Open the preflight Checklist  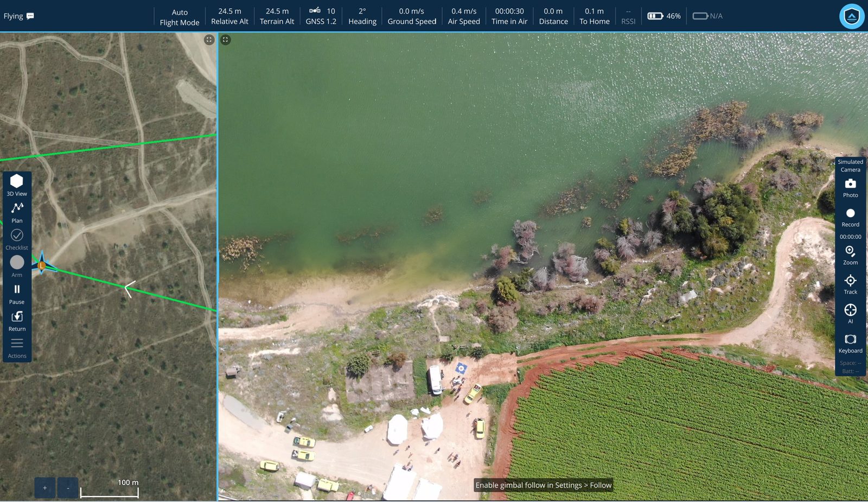click(17, 239)
